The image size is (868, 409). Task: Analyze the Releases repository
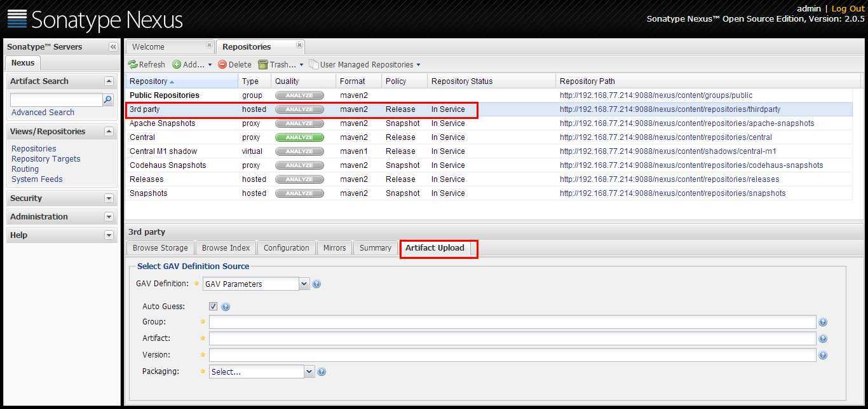pos(299,179)
